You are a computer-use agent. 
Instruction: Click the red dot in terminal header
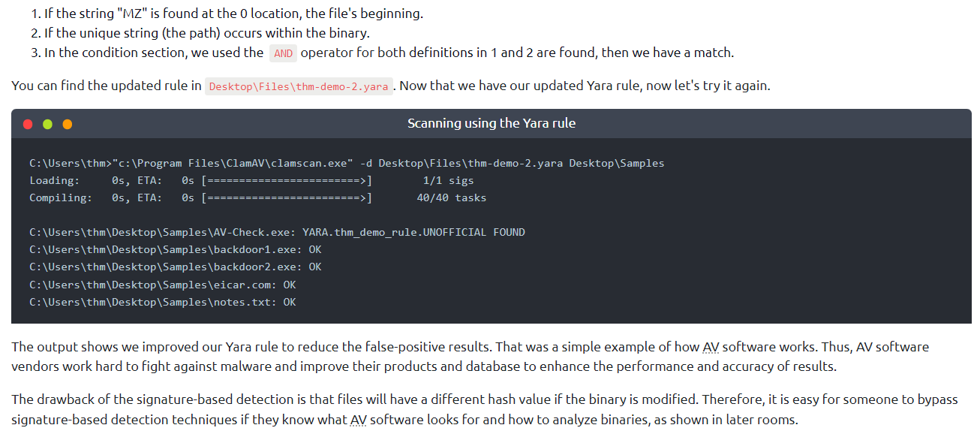(29, 124)
